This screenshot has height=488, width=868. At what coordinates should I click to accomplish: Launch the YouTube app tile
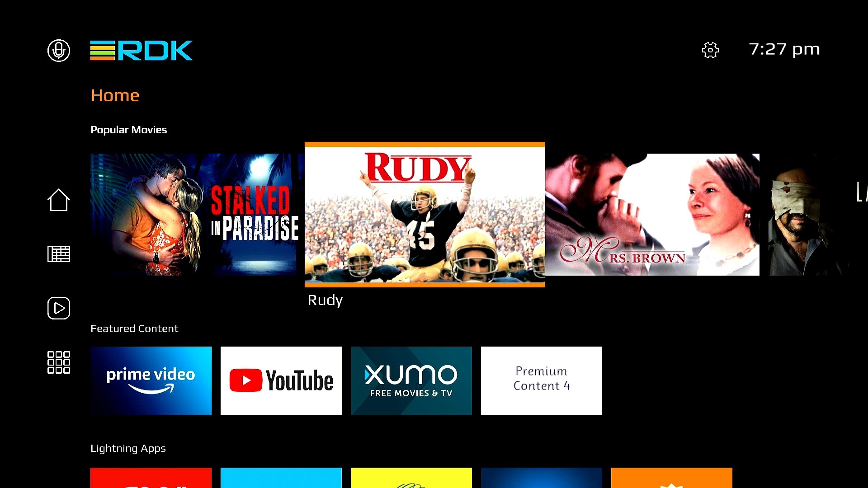point(281,380)
